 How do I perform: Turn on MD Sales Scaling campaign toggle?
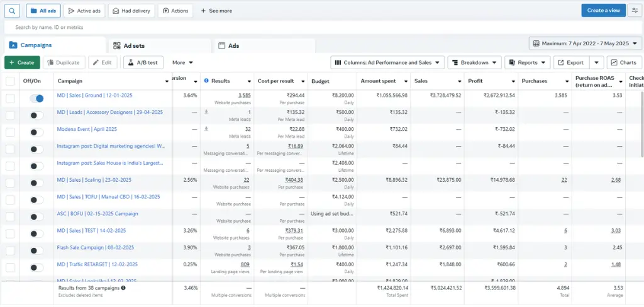pyautogui.click(x=36, y=183)
